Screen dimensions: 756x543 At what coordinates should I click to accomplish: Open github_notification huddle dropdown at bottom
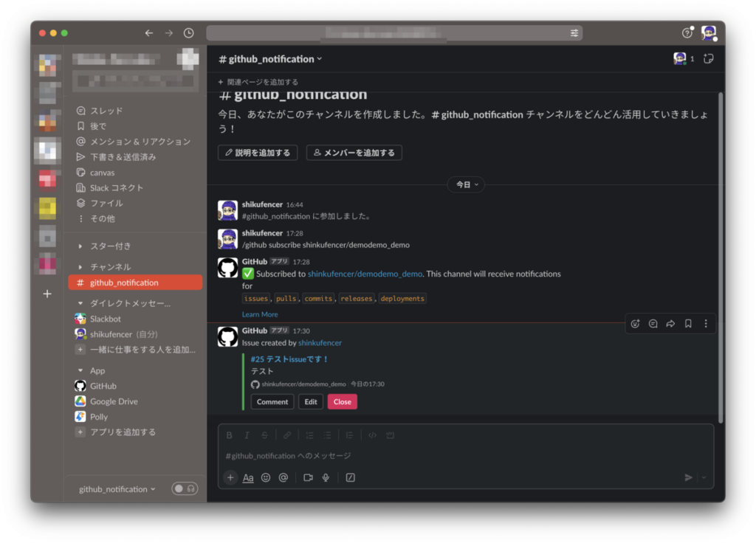coord(117,489)
